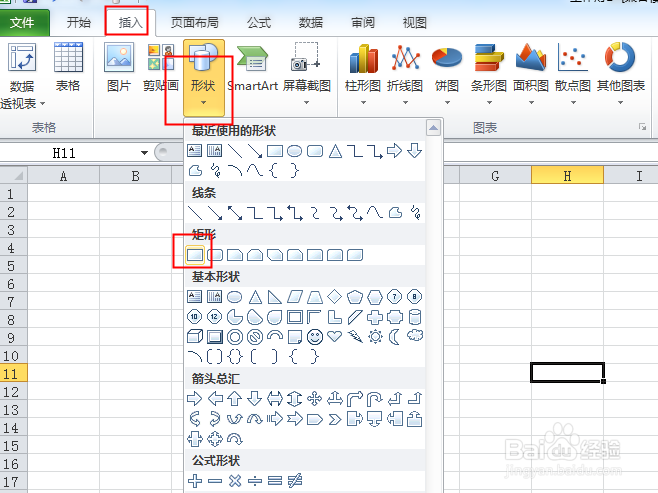Toggle the 形状 (Shapes) gallery button
658x493 pixels.
click(204, 78)
